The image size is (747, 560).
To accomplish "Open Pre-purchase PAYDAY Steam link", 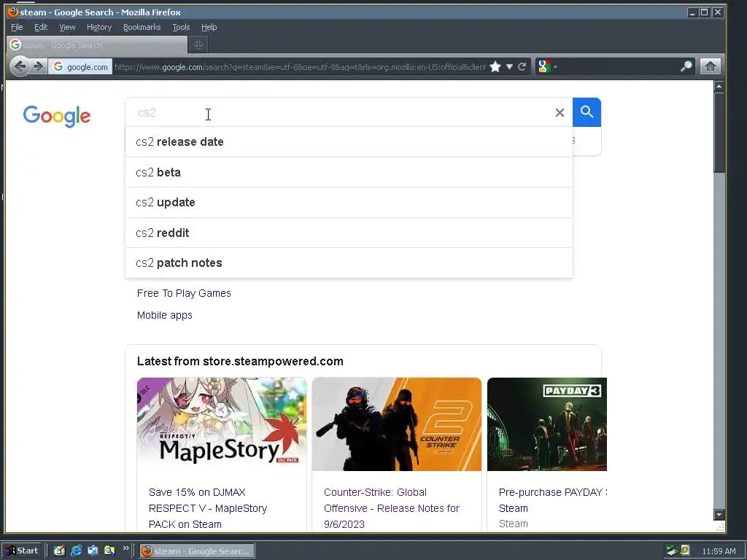I will (x=553, y=500).
